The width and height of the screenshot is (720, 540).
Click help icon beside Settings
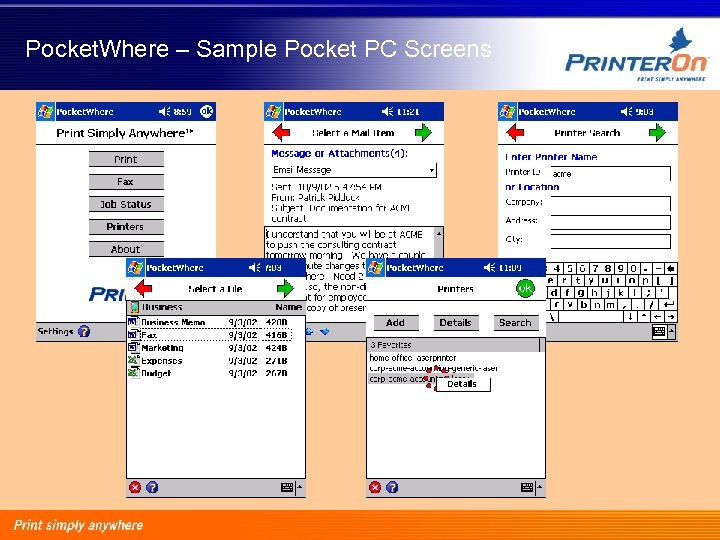click(84, 331)
